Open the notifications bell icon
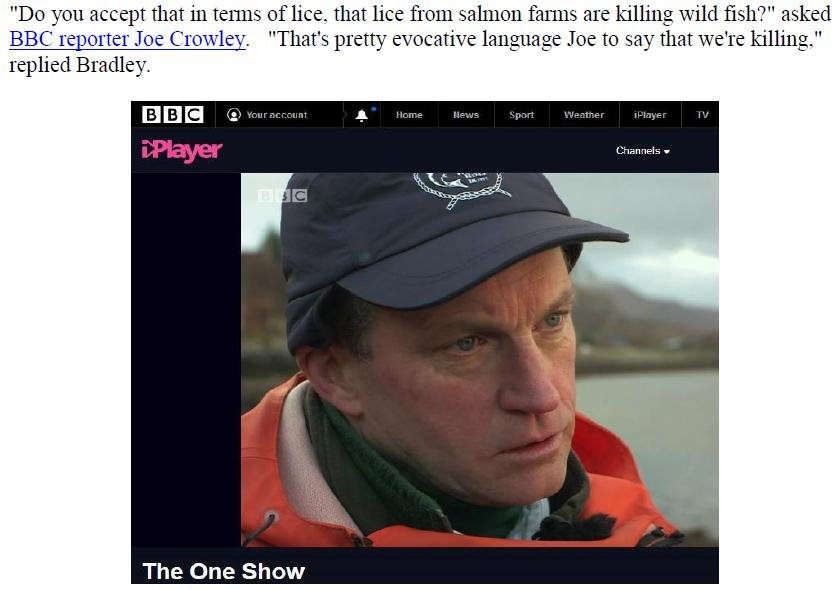The image size is (838, 590). tap(362, 115)
